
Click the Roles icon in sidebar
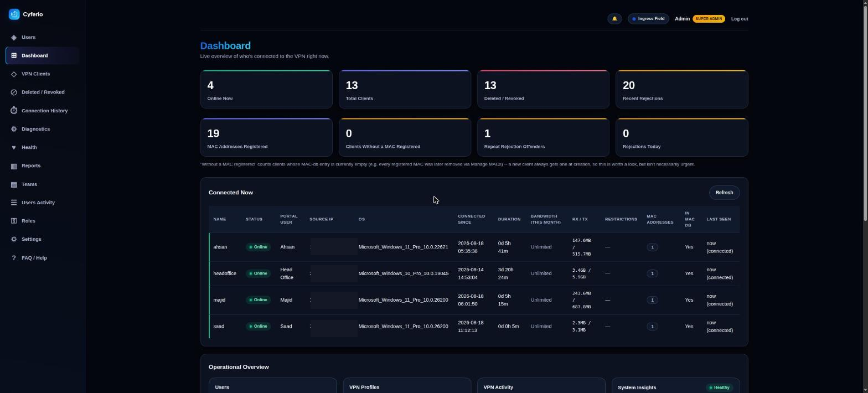click(x=14, y=221)
